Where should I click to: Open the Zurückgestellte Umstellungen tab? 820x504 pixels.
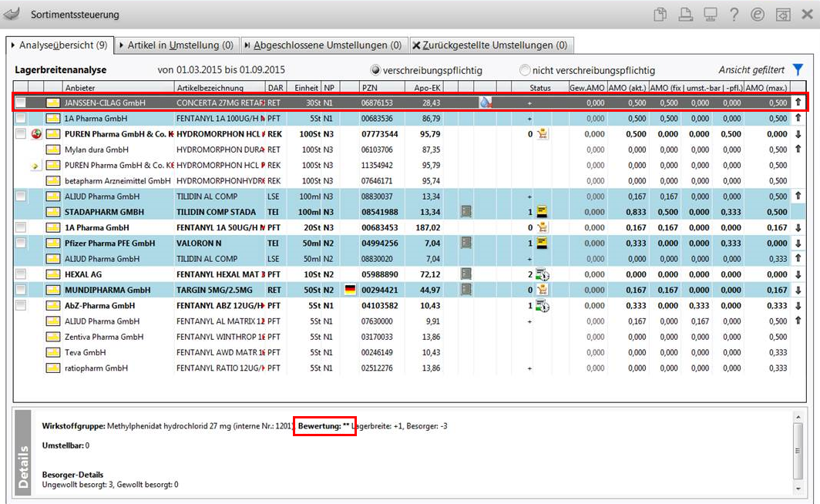tap(490, 45)
